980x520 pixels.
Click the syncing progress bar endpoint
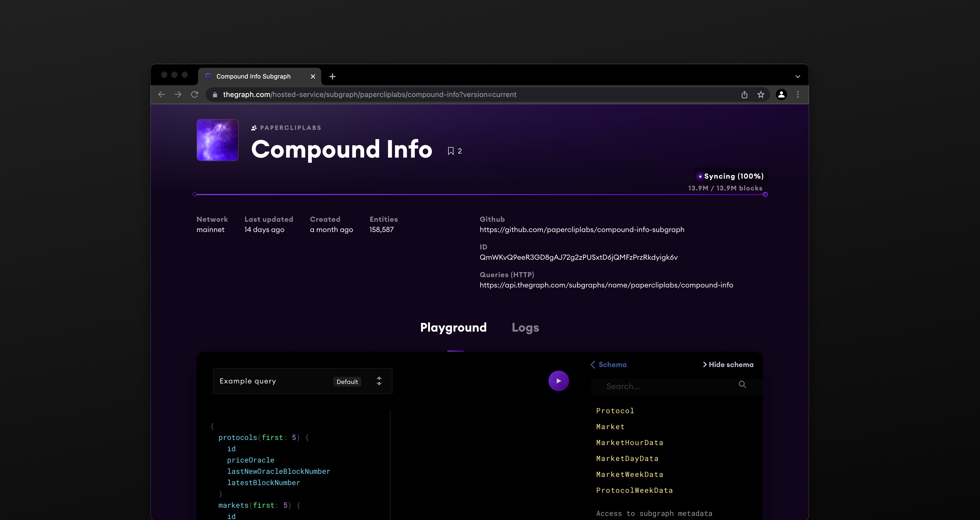[766, 195]
